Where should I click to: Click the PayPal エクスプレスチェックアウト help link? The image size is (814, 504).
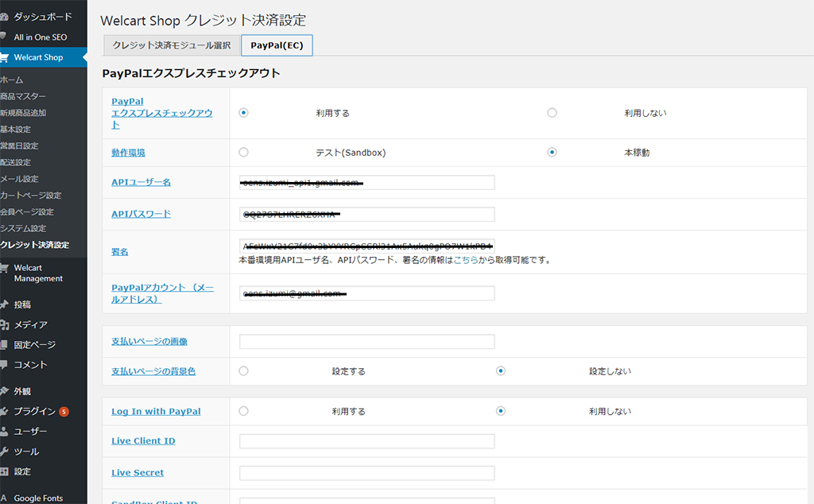162,113
